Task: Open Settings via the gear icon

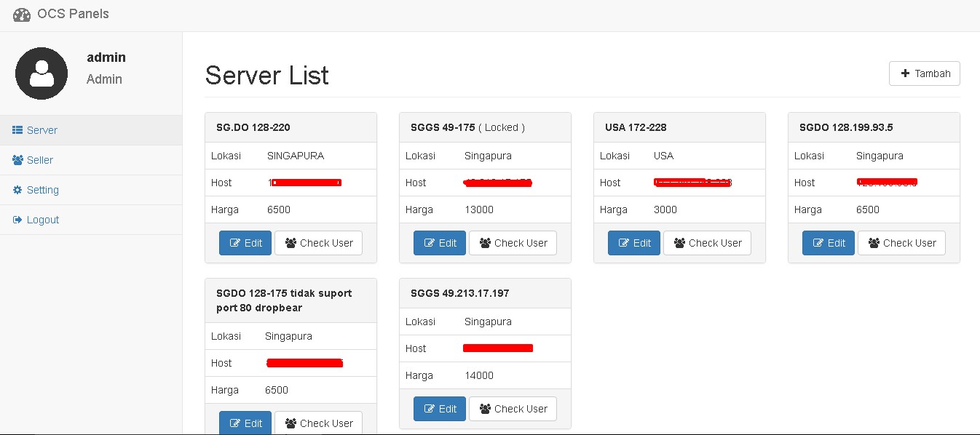Action: pyautogui.click(x=16, y=189)
